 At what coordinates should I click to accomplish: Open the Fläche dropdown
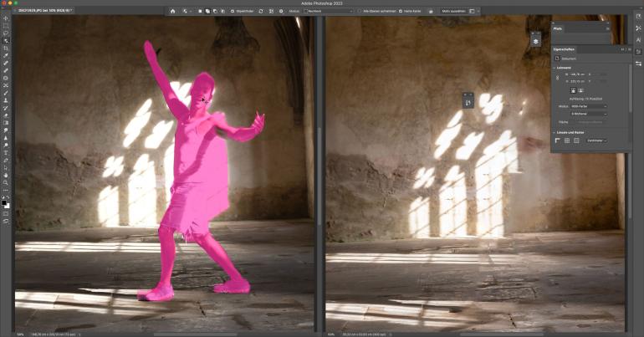(589, 122)
